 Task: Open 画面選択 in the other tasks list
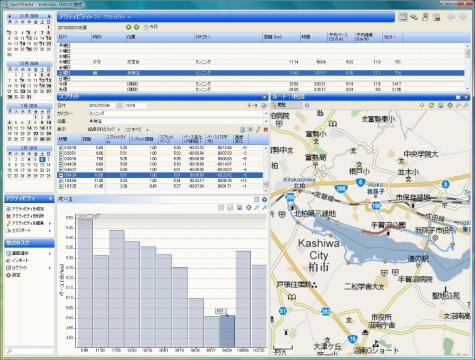coord(18,253)
